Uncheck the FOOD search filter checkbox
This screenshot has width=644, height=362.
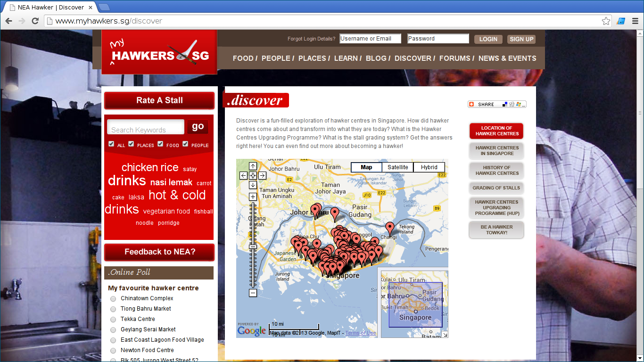coord(160,144)
